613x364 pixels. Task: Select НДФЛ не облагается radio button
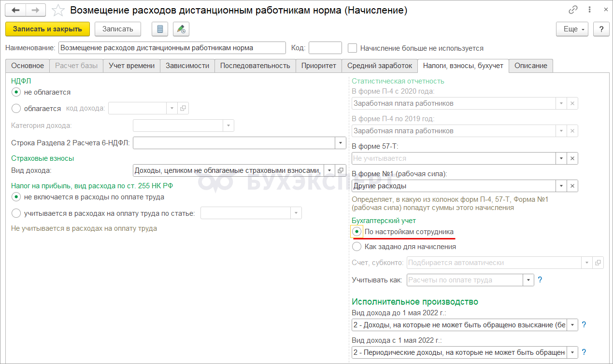coord(16,92)
